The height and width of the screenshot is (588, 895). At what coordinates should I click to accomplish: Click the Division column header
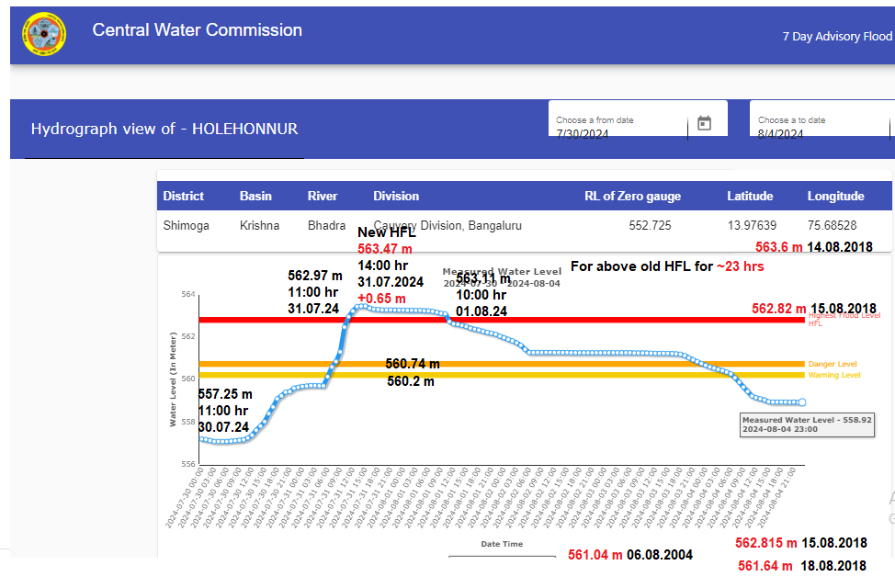[x=396, y=196]
